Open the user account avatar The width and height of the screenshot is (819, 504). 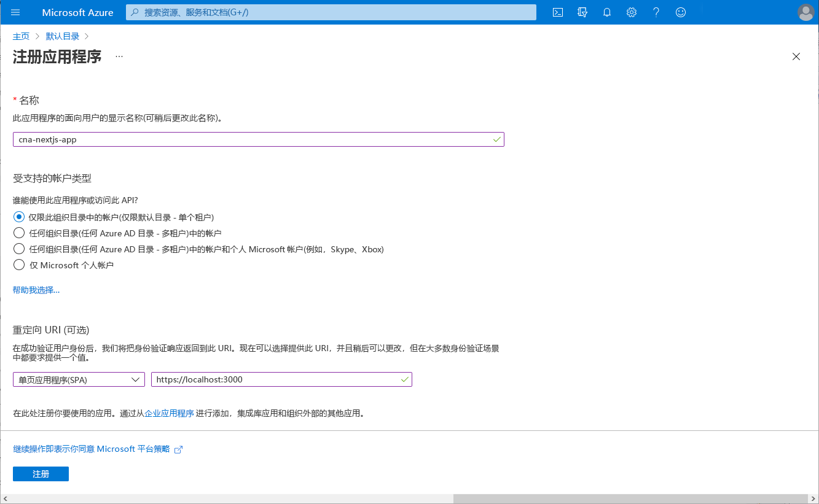tap(805, 12)
